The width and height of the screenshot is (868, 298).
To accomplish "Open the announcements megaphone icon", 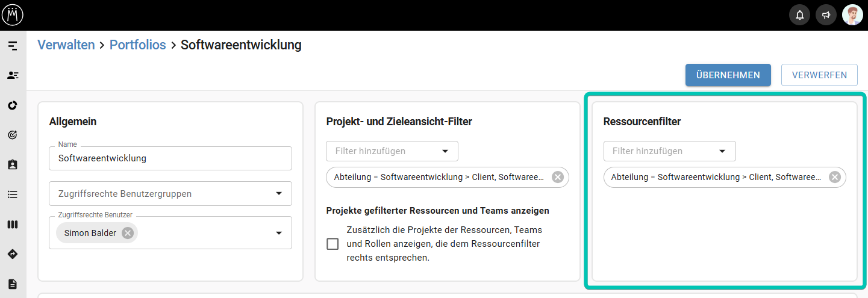I will pyautogui.click(x=826, y=15).
